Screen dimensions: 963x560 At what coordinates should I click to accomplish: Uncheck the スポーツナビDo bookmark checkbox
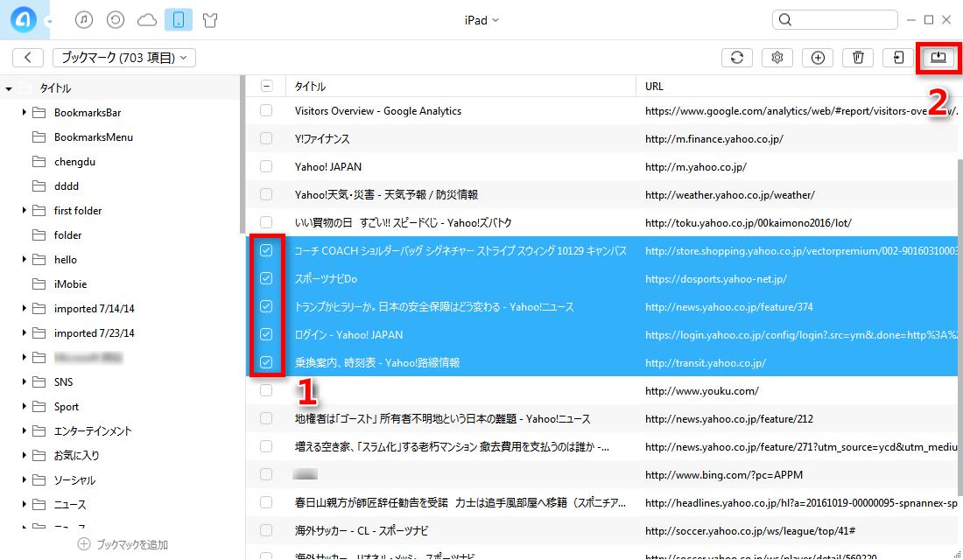(x=266, y=279)
